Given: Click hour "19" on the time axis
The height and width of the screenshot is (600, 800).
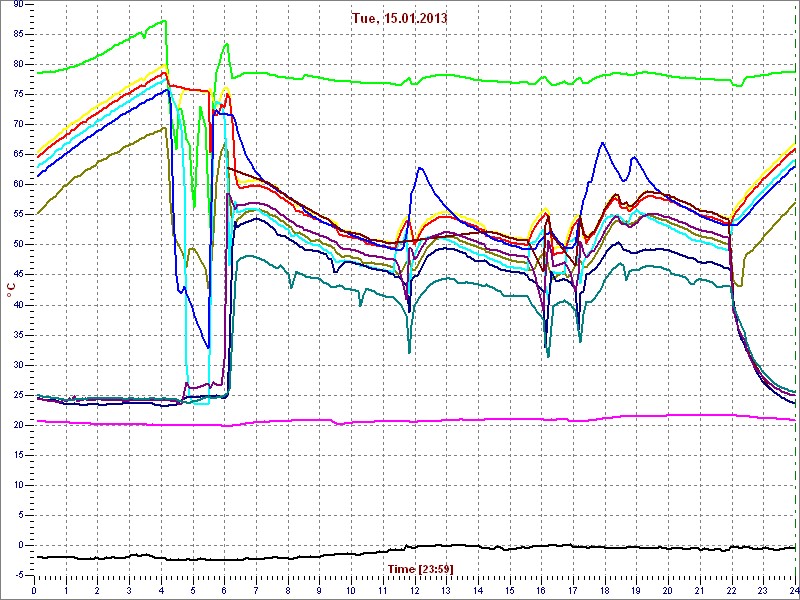Looking at the screenshot, I should [x=636, y=590].
